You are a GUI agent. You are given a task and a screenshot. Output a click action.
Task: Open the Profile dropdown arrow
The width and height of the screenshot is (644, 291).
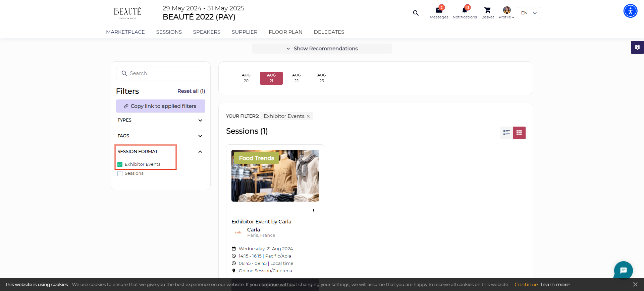click(513, 17)
